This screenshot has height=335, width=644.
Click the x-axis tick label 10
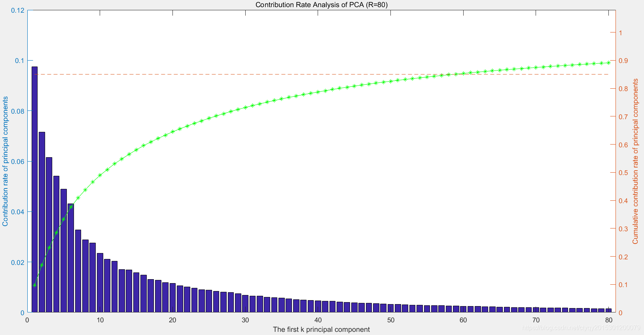(100, 320)
